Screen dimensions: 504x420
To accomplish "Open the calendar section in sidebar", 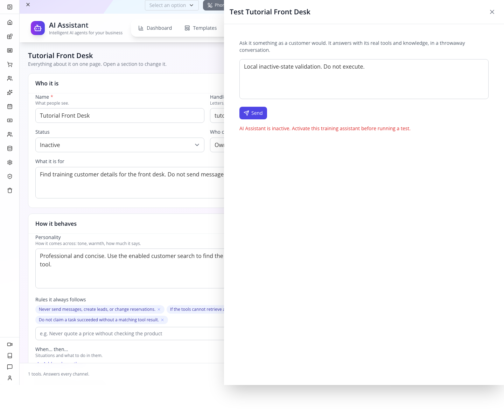I will pyautogui.click(x=10, y=106).
